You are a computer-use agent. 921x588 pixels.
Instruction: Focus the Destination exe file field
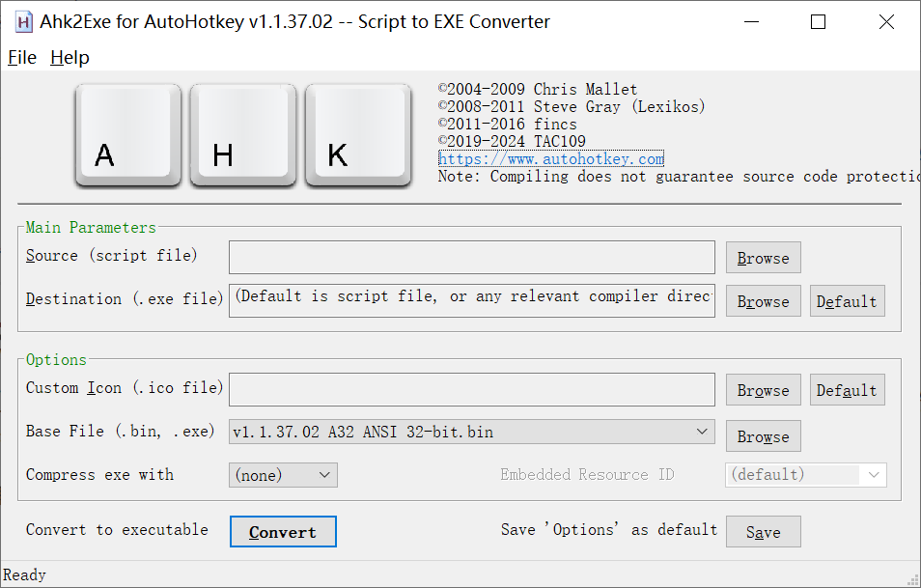(x=472, y=300)
